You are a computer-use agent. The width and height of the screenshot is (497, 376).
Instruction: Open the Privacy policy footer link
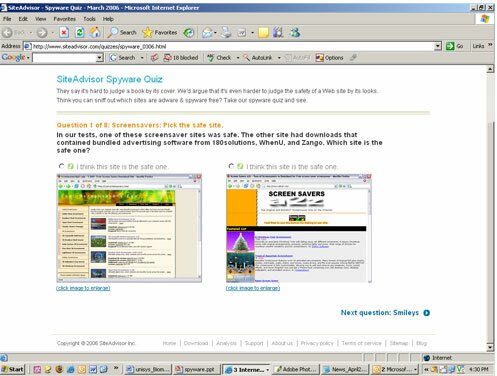click(317, 343)
